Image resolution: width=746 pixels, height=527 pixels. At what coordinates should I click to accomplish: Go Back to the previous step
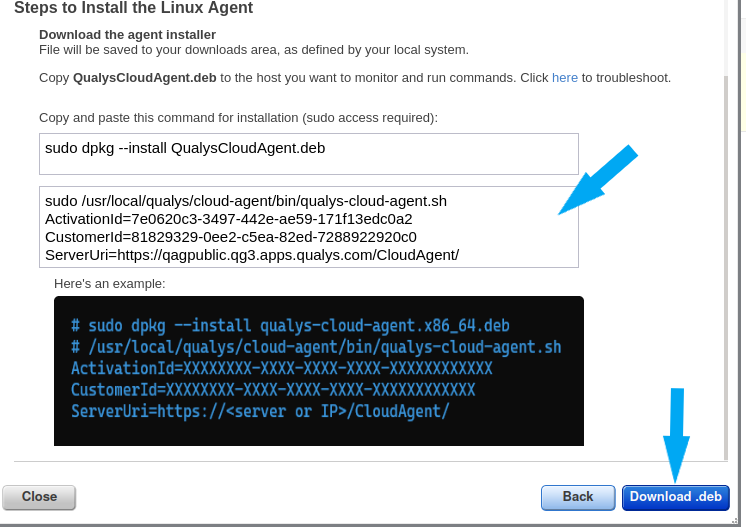578,498
